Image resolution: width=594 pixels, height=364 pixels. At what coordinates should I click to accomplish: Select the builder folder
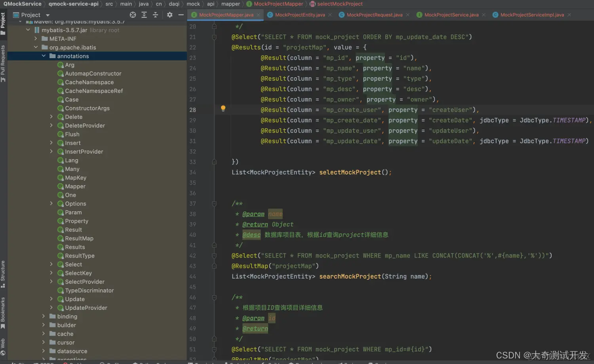point(66,325)
